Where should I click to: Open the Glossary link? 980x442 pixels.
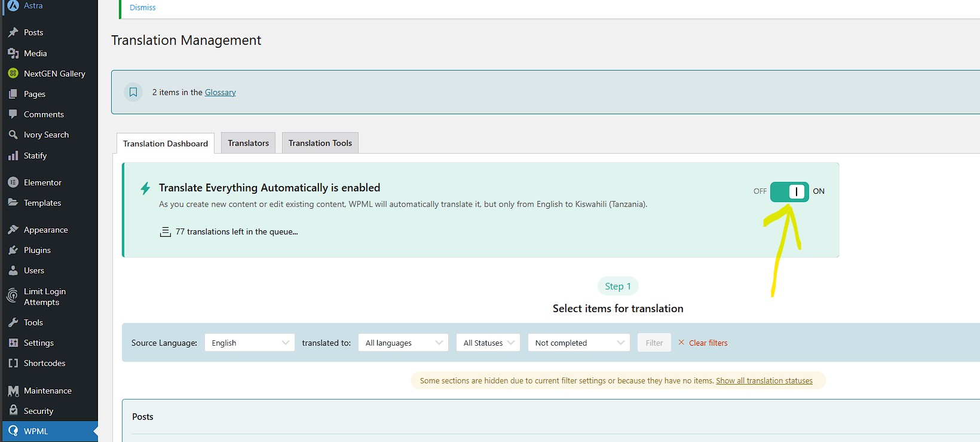[x=220, y=92]
